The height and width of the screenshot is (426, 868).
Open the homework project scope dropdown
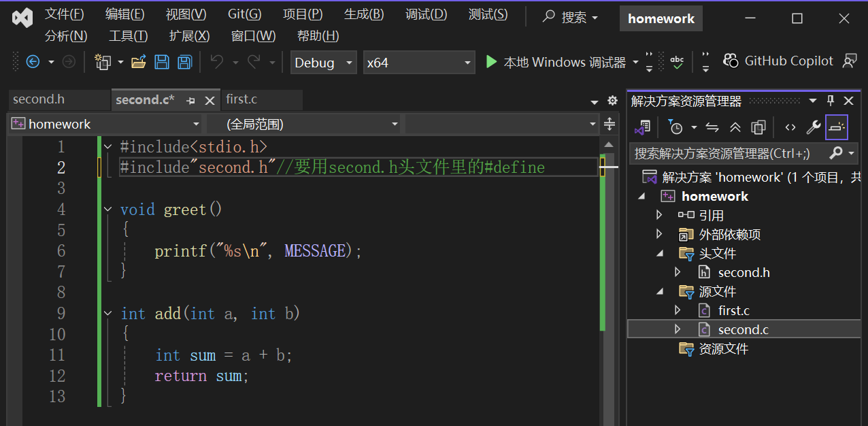tap(105, 124)
